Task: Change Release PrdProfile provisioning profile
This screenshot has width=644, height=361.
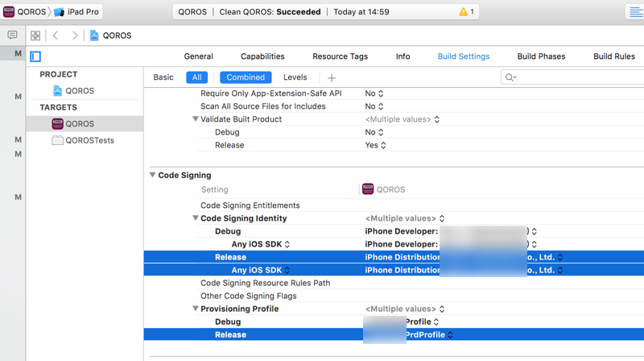Action: 409,334
